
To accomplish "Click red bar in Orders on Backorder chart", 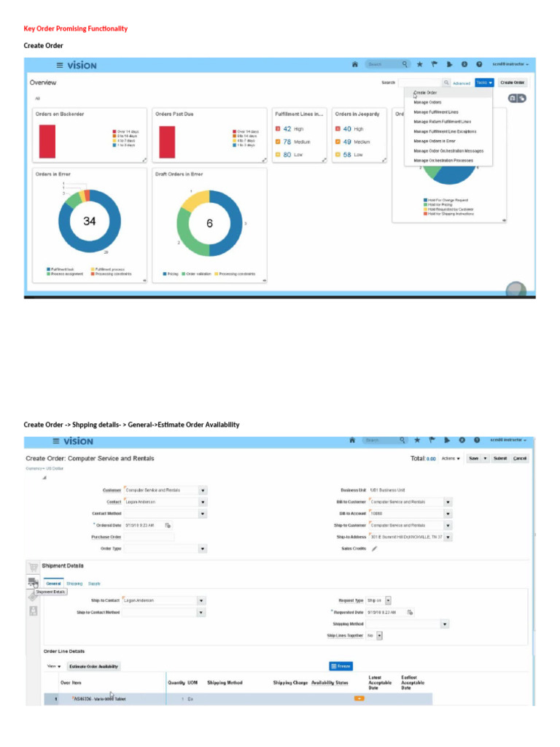I will click(47, 142).
